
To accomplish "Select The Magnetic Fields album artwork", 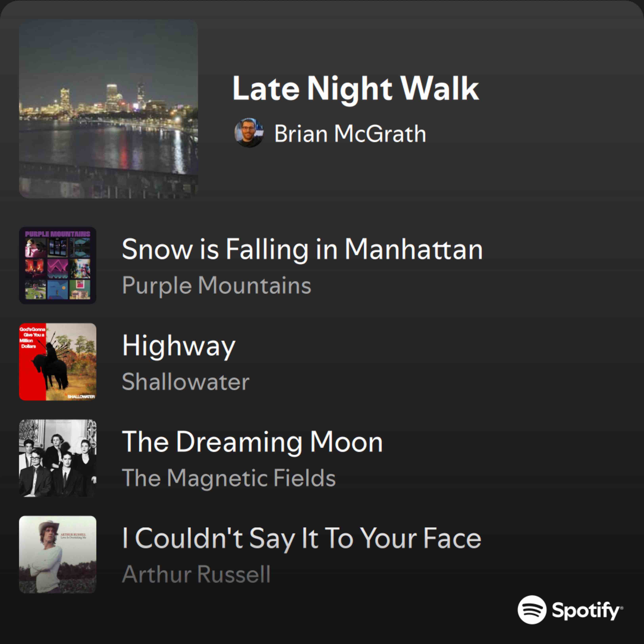I will (x=58, y=458).
